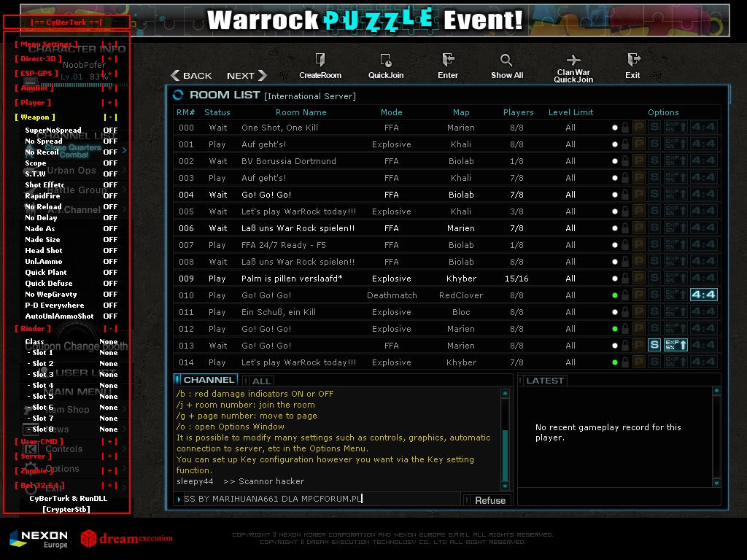Screen dimensions: 747x560
Task: Open the LATEST tab
Action: pos(542,381)
